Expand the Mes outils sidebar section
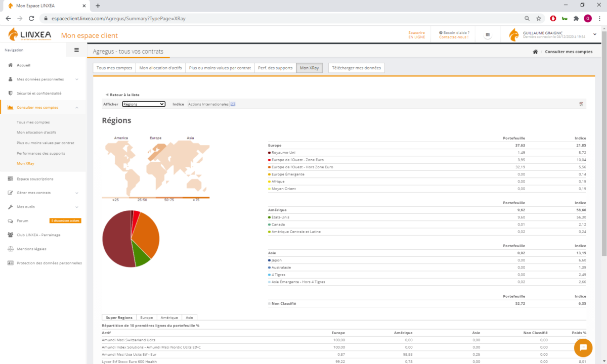 pos(43,207)
